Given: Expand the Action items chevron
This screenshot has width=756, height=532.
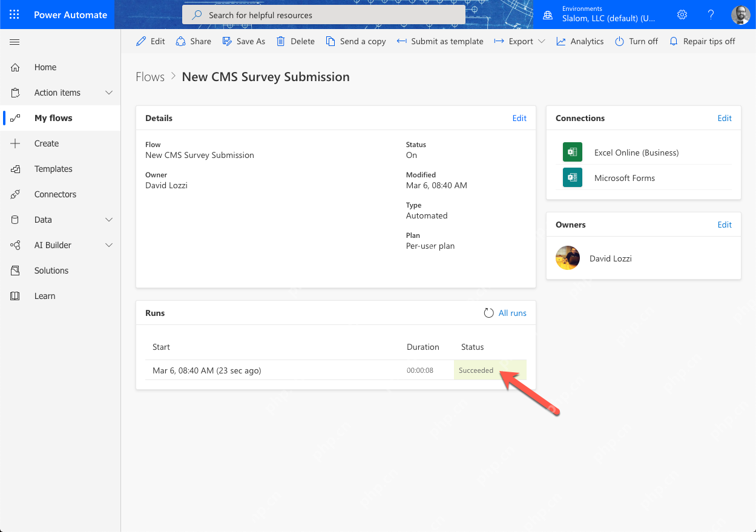Looking at the screenshot, I should [109, 93].
